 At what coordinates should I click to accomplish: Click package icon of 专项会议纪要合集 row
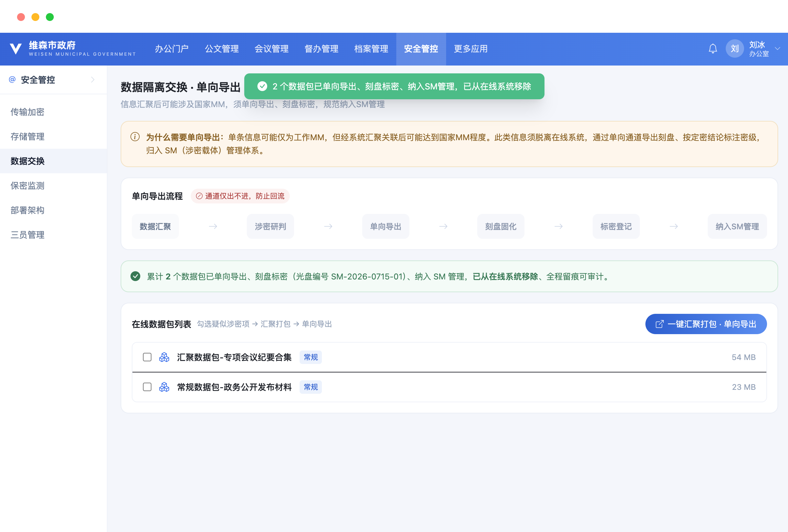pyautogui.click(x=164, y=357)
